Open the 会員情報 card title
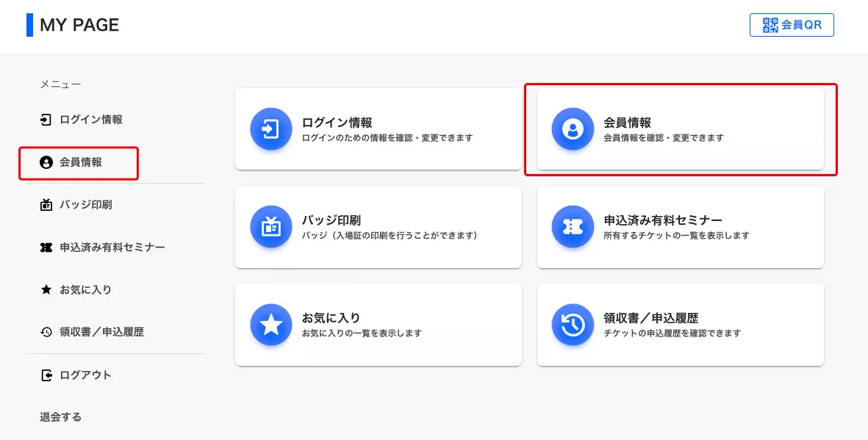The image size is (868, 440). click(x=627, y=123)
